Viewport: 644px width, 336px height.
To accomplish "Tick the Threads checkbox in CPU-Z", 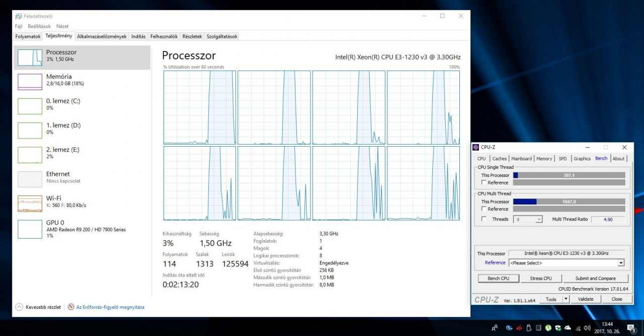I will [x=484, y=219].
